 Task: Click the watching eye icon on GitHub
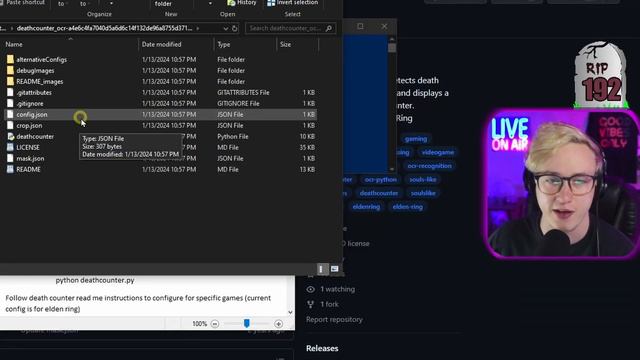point(311,289)
